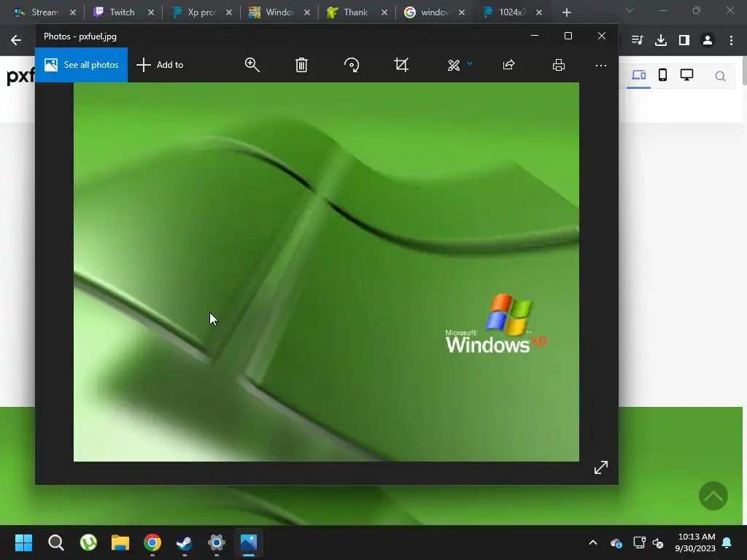This screenshot has height=560, width=747.
Task: Open Chrome three-dot menu
Action: pos(731,40)
